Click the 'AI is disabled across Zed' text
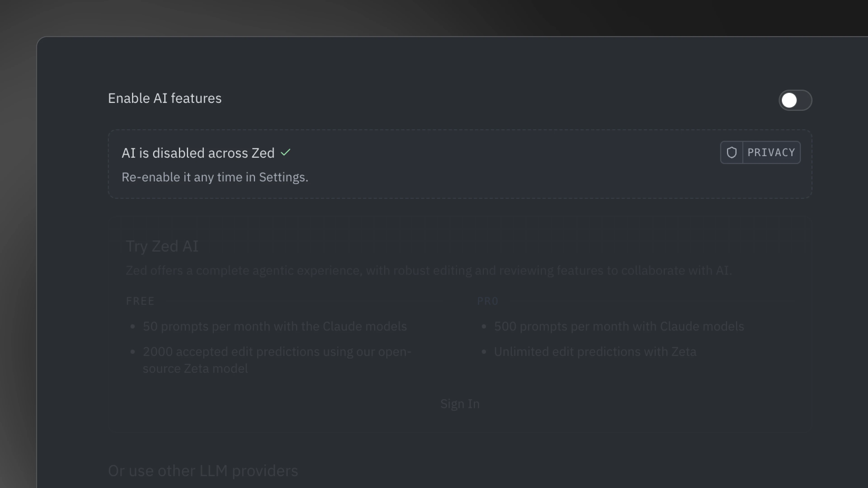 pos(198,152)
